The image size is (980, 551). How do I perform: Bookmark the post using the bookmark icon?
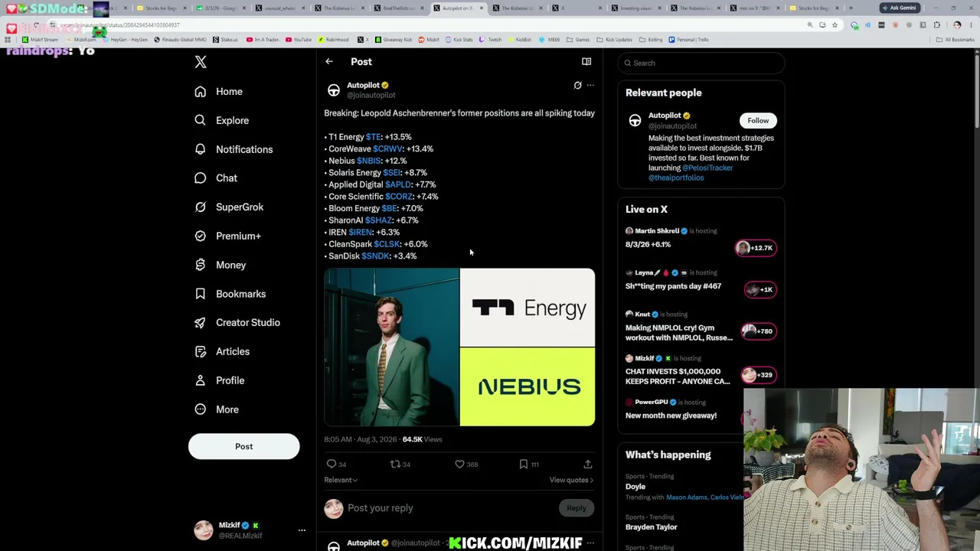tap(524, 465)
